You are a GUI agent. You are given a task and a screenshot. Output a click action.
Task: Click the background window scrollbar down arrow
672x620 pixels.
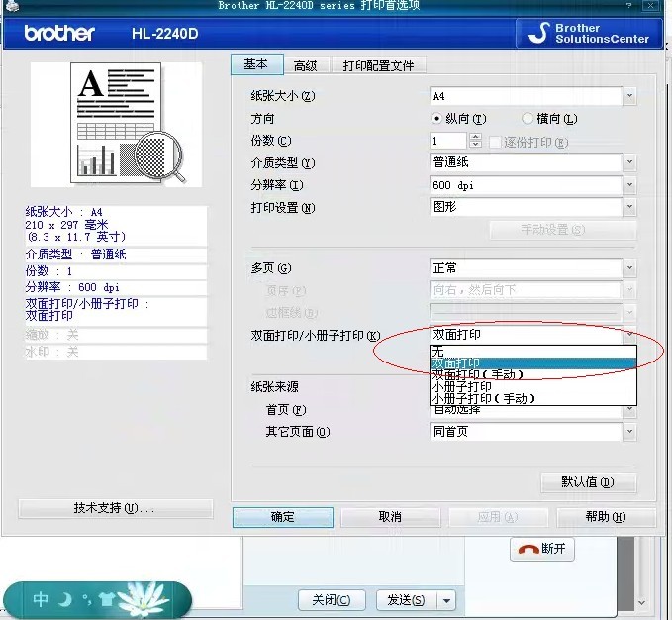coord(642,602)
